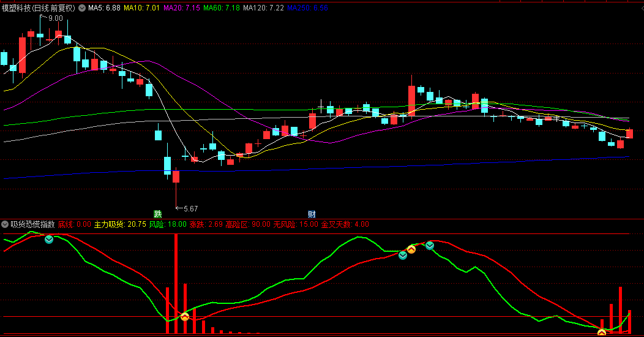Open the dropdown icon beside 模塑科技 title

(82, 8)
